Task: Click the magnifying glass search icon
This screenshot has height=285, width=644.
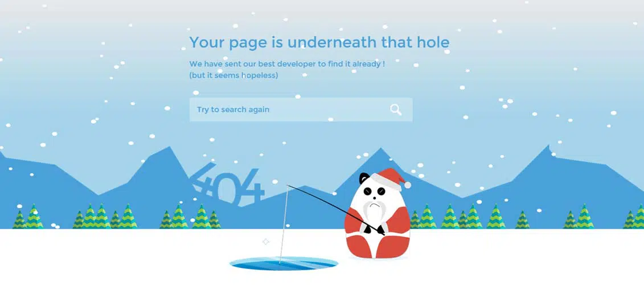Action: (x=396, y=110)
